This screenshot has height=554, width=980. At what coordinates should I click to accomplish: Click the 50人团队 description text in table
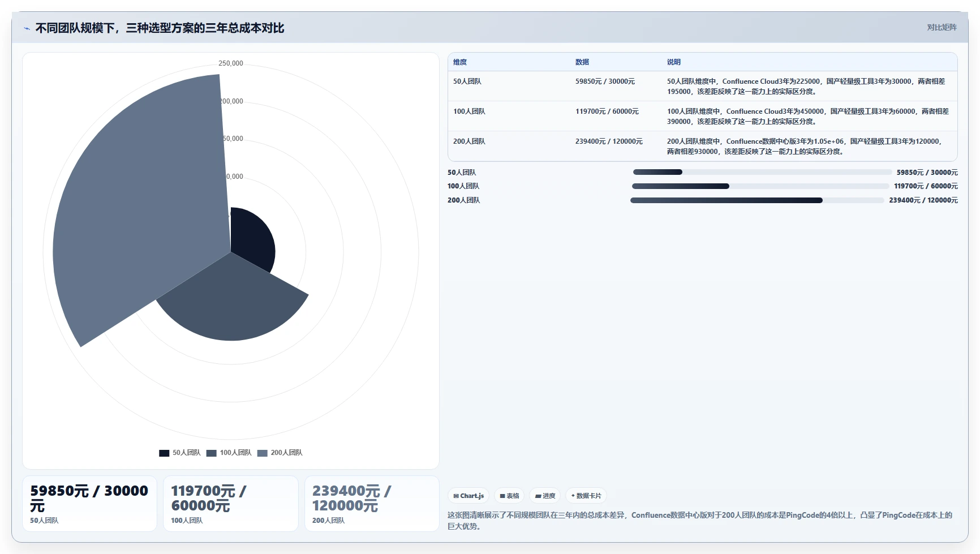tap(806, 87)
